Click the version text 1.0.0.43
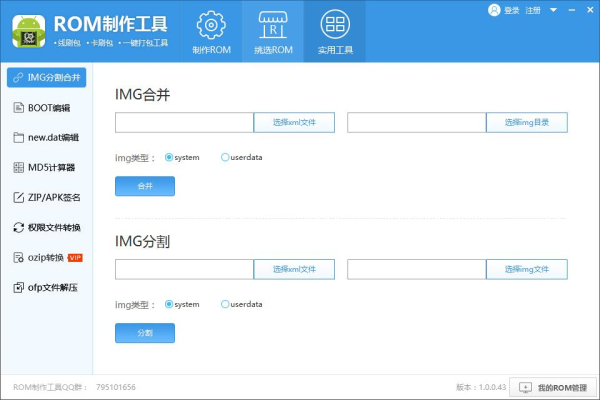 point(492,387)
